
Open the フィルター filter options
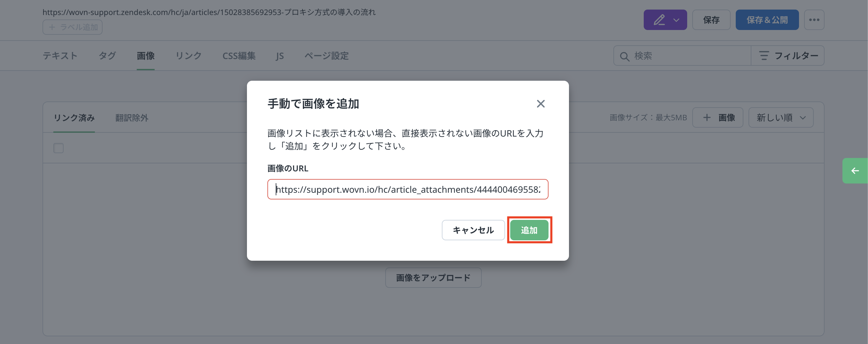pyautogui.click(x=787, y=56)
